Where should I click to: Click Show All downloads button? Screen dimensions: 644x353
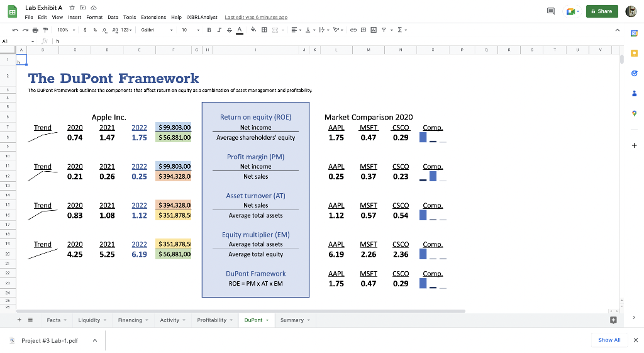point(609,340)
